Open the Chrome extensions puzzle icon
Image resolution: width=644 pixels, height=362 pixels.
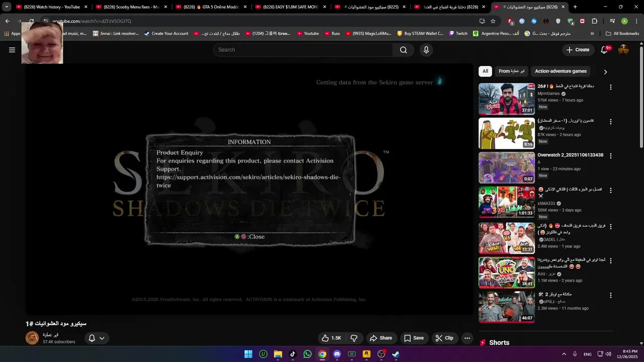595,21
